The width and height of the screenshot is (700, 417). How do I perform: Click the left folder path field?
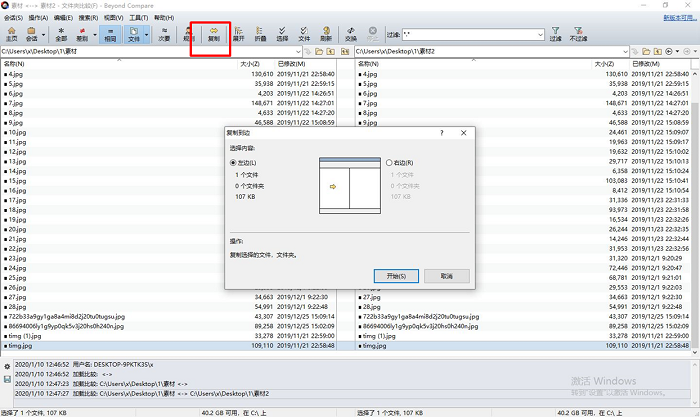148,52
